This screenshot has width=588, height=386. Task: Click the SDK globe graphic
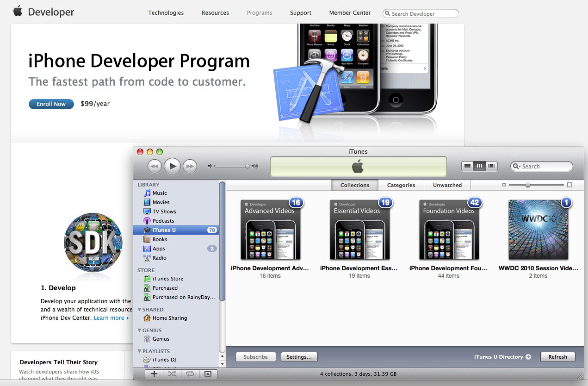[93, 242]
